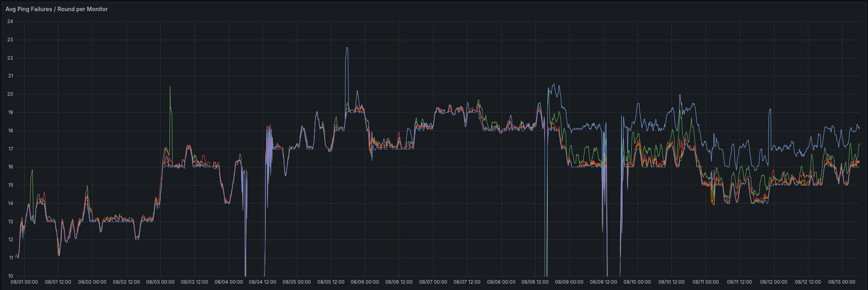Click the tallest blue spike peak above 22
The height and width of the screenshot is (290, 868).
pos(347,48)
